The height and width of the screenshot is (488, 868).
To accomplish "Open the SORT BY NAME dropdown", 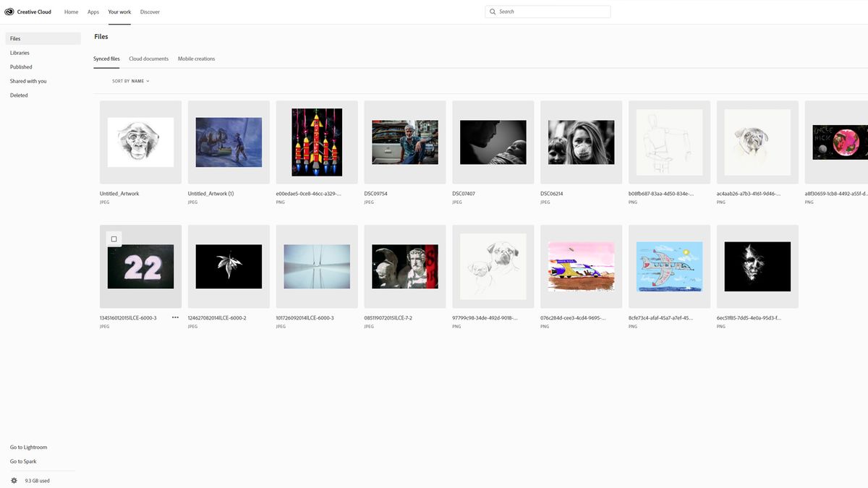I will pos(130,80).
